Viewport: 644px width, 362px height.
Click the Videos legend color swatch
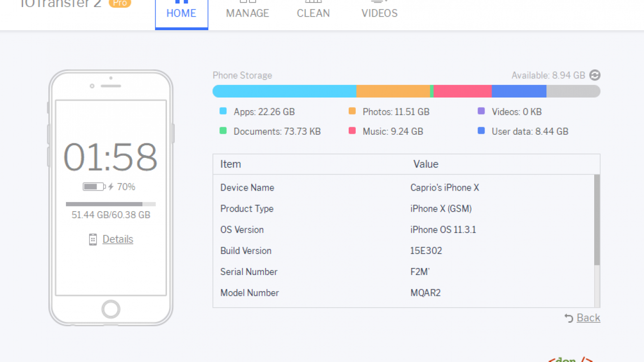pyautogui.click(x=481, y=111)
